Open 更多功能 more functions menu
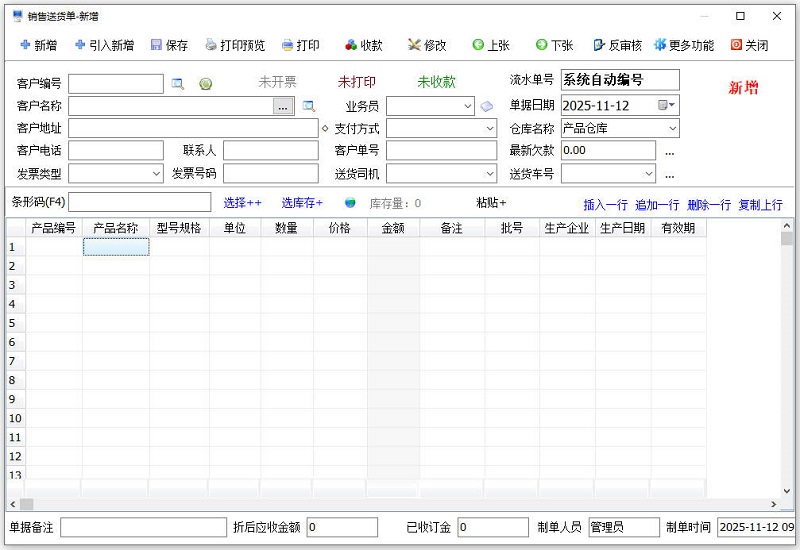 click(x=684, y=45)
